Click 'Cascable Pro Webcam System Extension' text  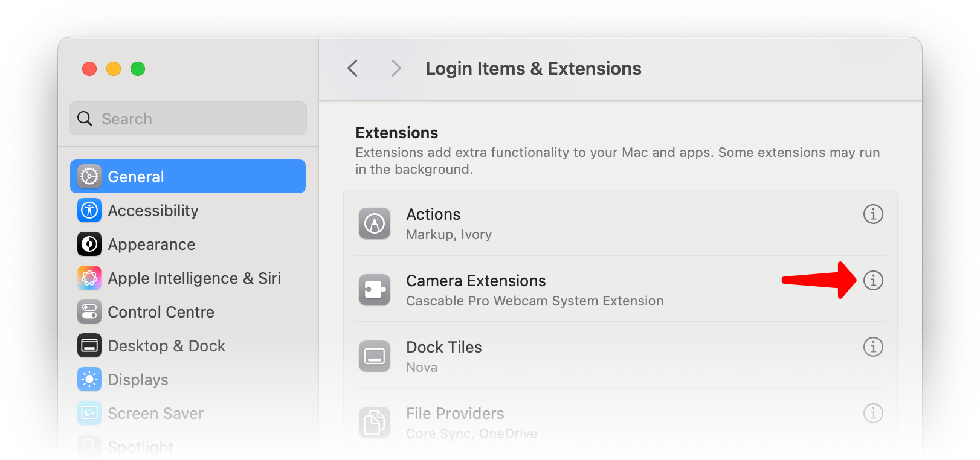coord(535,301)
